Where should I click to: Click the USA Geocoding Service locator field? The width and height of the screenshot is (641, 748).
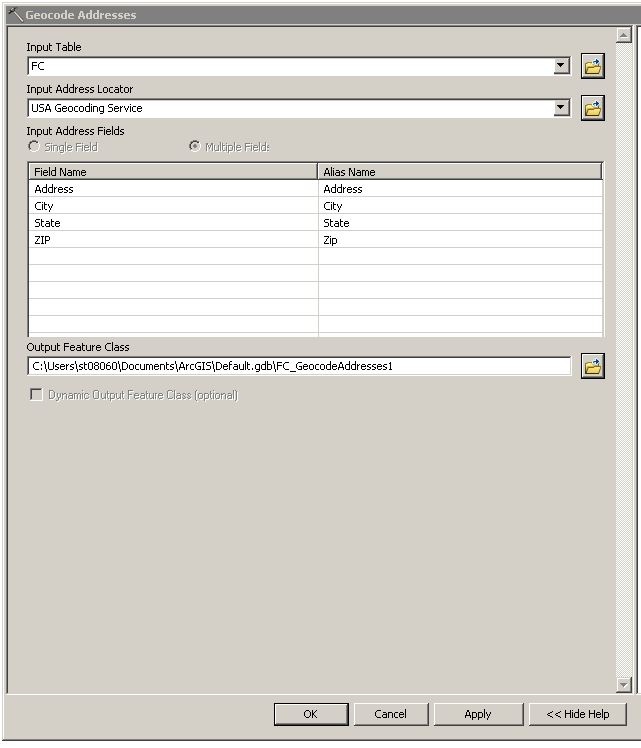[x=291, y=108]
